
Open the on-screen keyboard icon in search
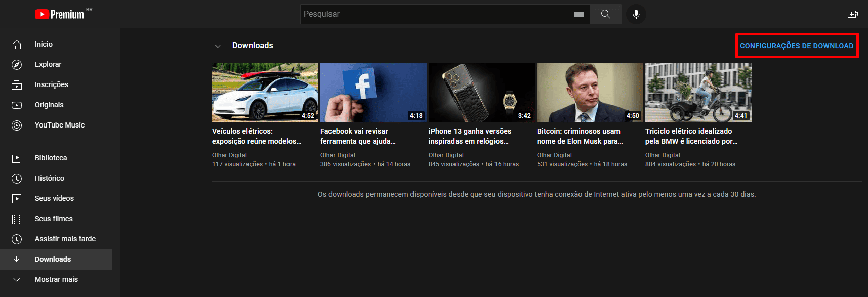[x=578, y=14]
